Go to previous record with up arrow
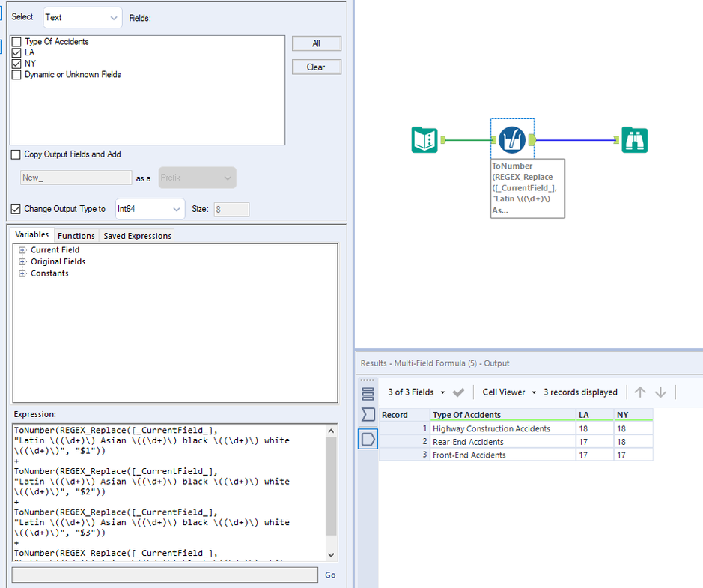The width and height of the screenshot is (703, 588). [x=640, y=392]
